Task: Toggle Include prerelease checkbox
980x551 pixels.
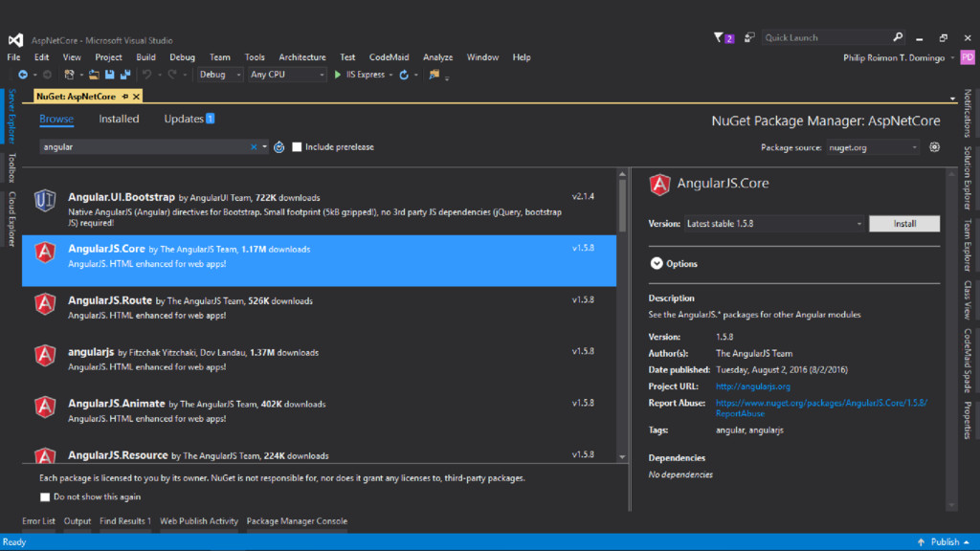Action: point(297,146)
